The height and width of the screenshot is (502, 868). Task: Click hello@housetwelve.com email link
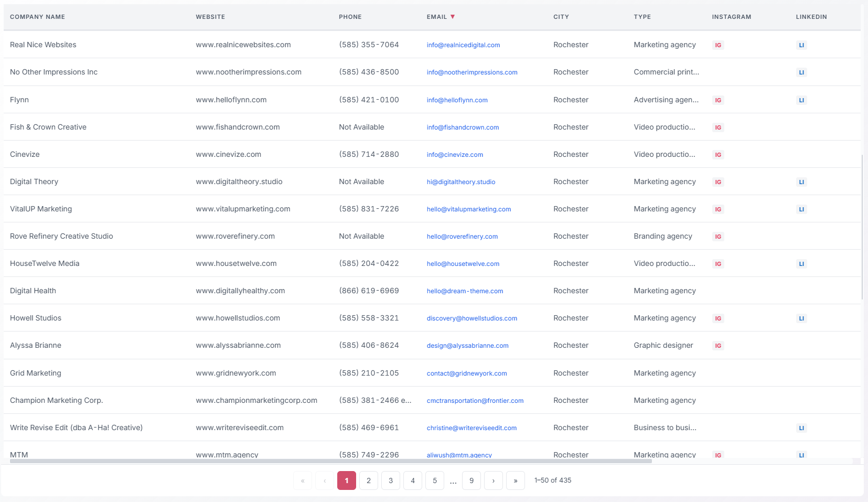[x=463, y=264]
